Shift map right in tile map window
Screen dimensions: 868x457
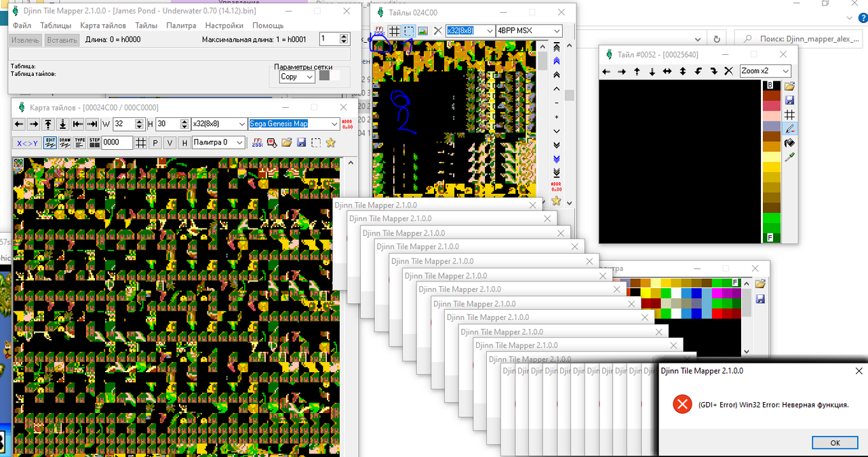point(34,124)
